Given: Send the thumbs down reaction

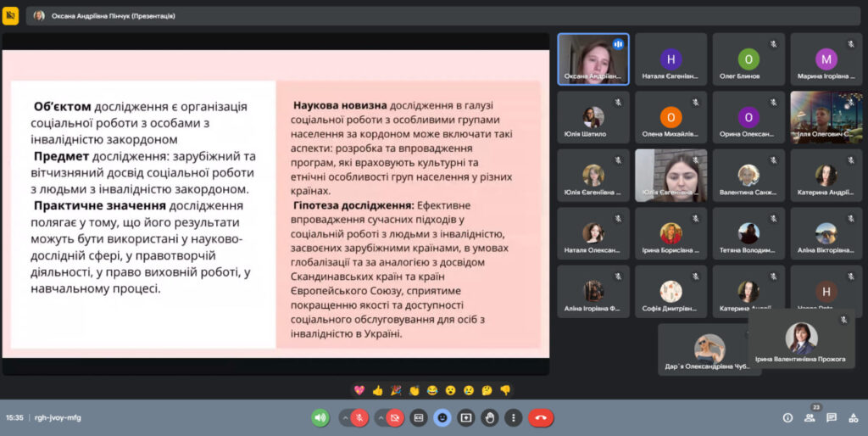Looking at the screenshot, I should [505, 390].
